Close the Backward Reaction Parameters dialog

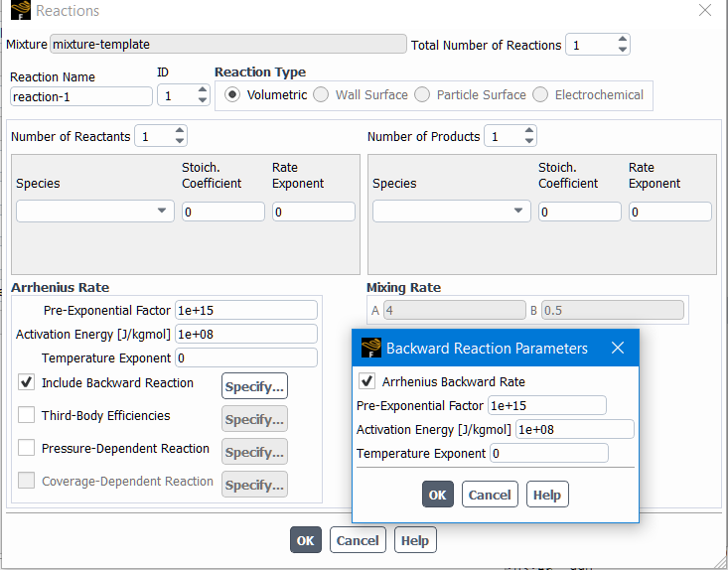pyautogui.click(x=618, y=348)
